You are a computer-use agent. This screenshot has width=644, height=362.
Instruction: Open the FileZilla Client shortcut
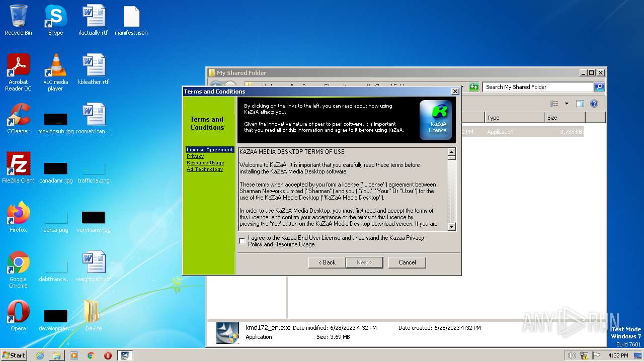(x=18, y=168)
